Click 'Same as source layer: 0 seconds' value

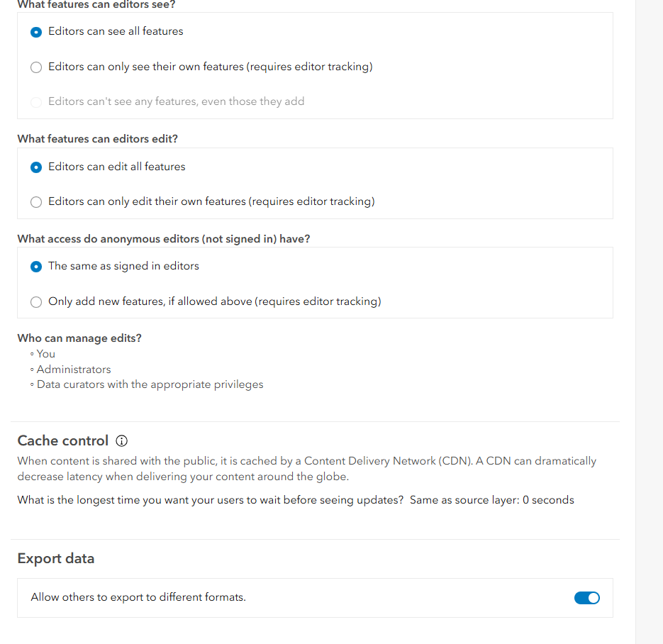click(491, 500)
